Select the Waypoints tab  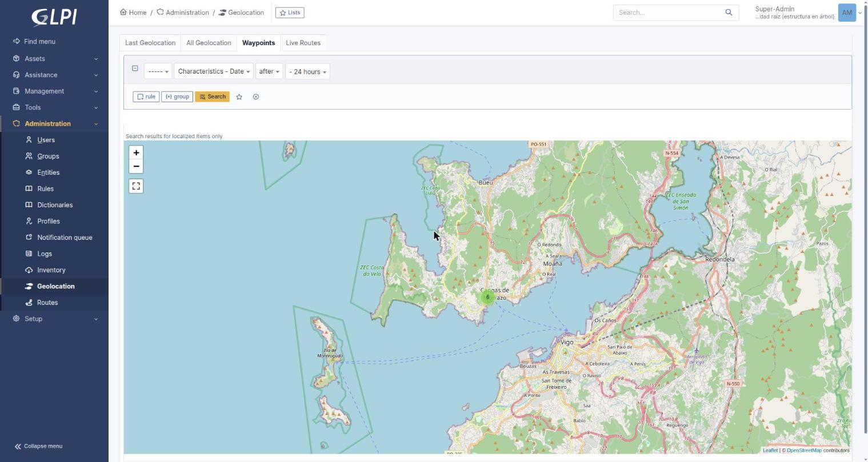coord(258,43)
